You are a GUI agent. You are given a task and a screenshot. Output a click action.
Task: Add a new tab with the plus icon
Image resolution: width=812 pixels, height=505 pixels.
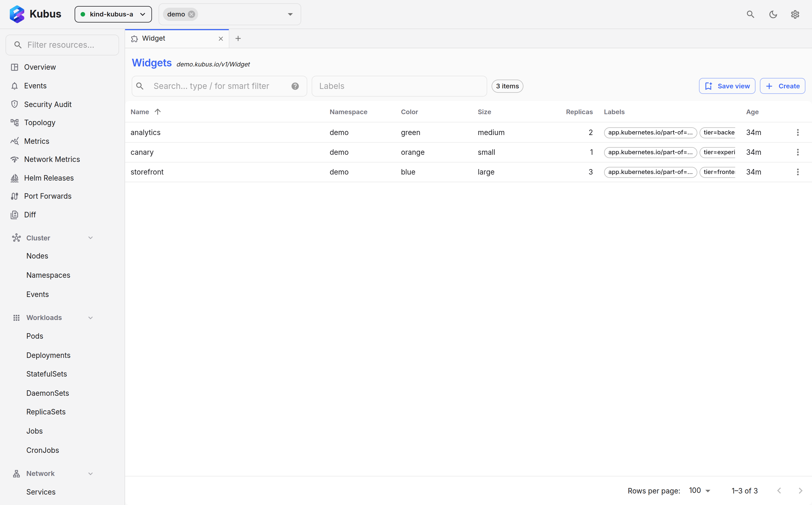(238, 38)
